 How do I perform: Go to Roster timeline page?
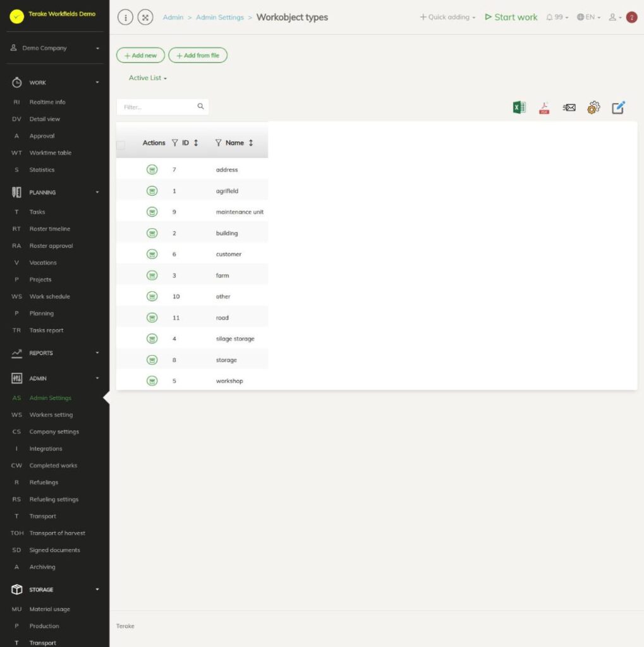click(49, 229)
